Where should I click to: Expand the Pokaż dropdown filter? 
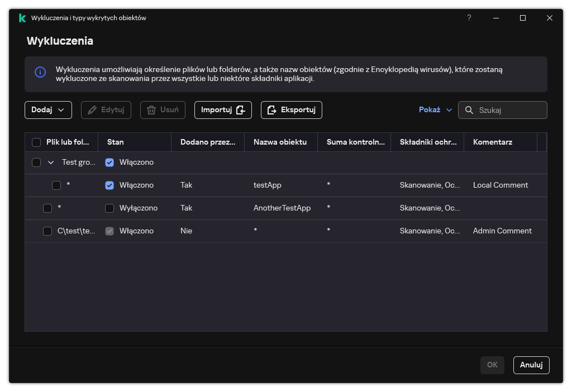(x=435, y=110)
